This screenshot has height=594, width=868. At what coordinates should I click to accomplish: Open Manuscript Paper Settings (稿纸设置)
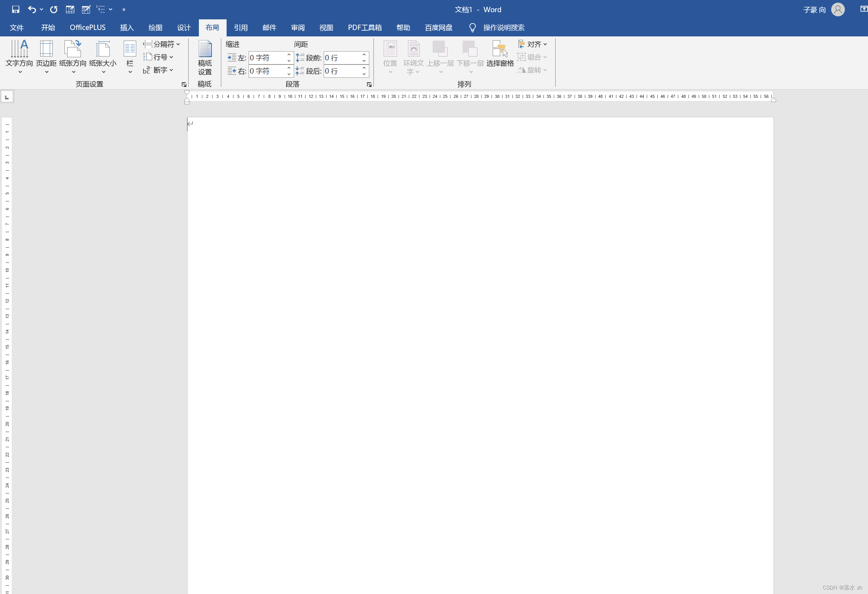205,58
